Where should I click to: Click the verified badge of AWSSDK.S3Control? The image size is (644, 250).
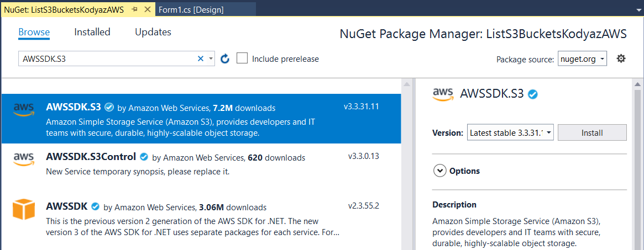point(144,157)
